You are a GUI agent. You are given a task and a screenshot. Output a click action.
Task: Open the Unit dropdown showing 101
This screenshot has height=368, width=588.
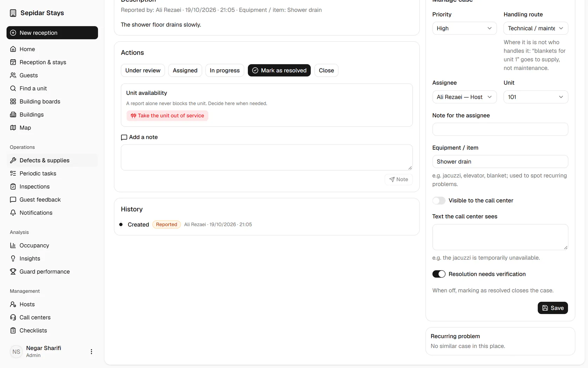(535, 97)
